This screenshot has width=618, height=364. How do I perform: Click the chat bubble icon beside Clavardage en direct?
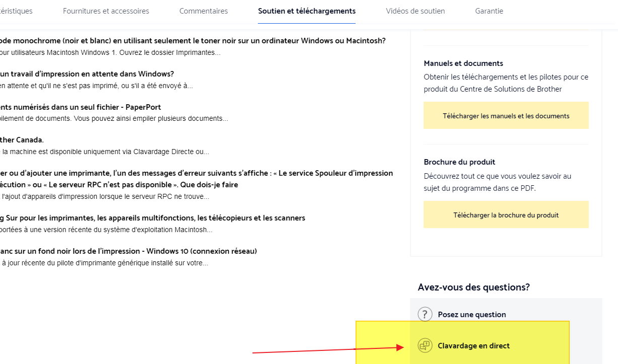425,345
